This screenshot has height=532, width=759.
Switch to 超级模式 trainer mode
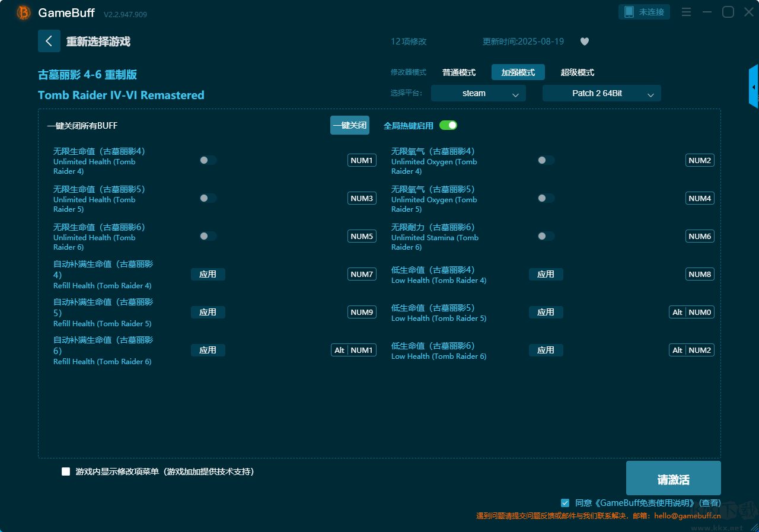click(x=577, y=72)
